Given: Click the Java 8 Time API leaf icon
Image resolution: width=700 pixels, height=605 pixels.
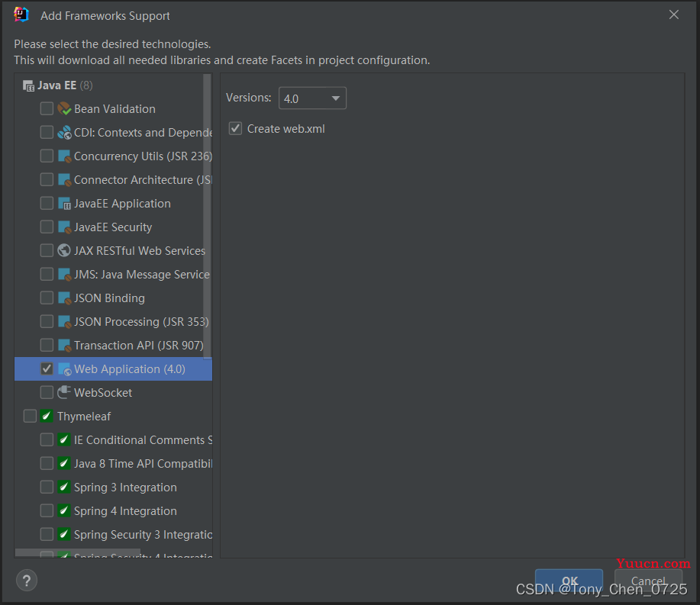Looking at the screenshot, I should point(64,463).
